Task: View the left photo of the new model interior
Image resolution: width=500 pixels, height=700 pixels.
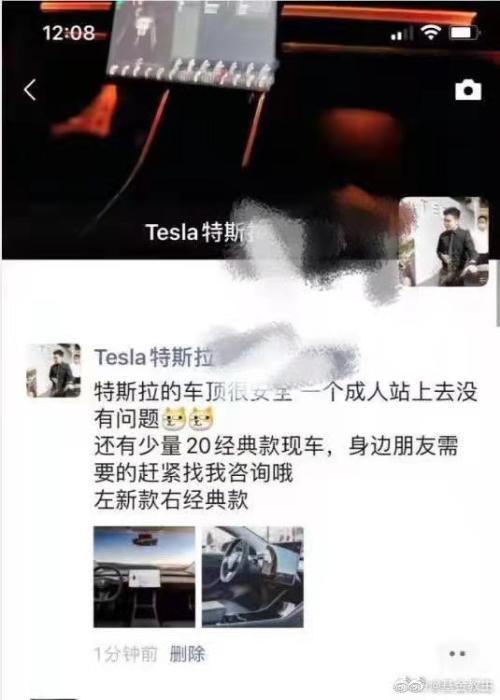Action: 144,577
